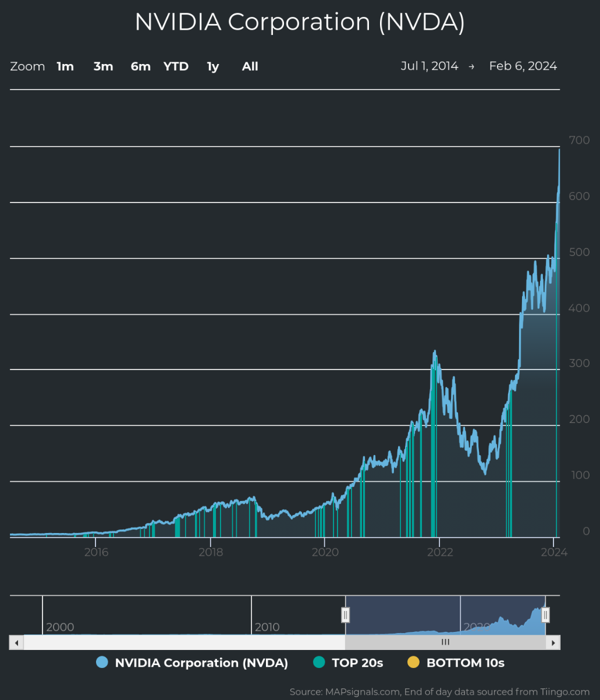
Task: Toggle TOP 20s legend series
Action: [x=347, y=663]
